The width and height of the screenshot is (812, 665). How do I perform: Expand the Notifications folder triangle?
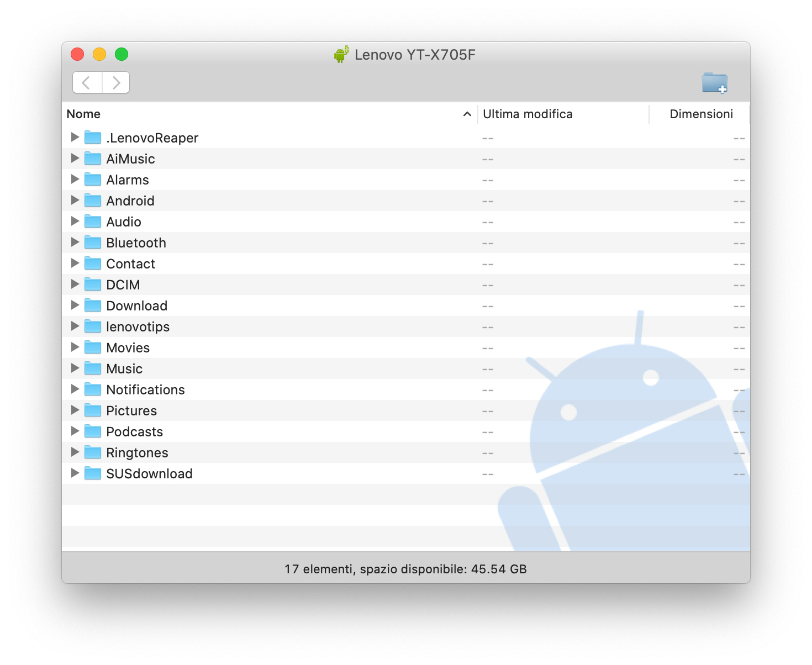(x=75, y=389)
